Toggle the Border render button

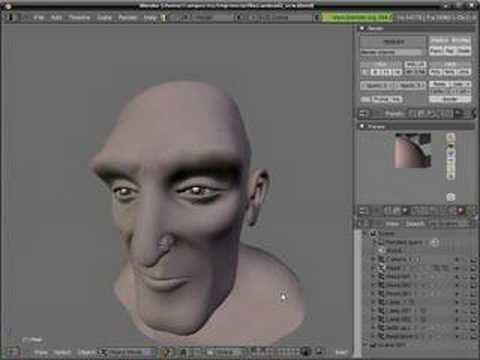450,99
